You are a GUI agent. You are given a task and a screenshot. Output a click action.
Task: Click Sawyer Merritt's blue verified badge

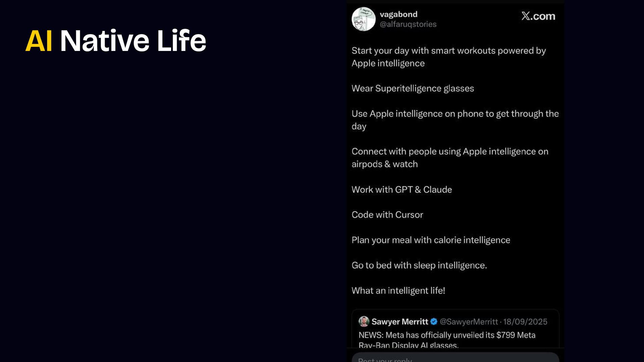pos(434,321)
